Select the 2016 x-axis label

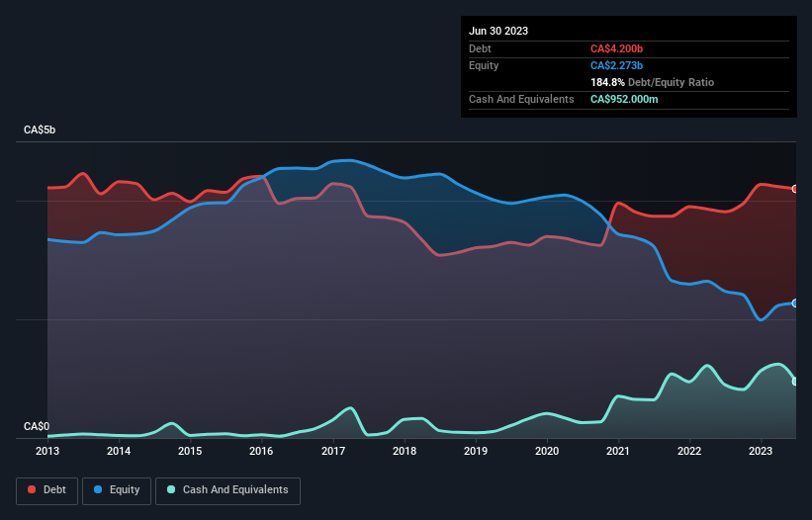pos(261,451)
